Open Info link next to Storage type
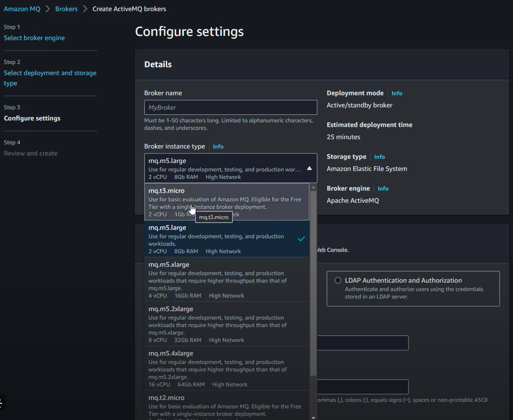Image resolution: width=513 pixels, height=420 pixels. 379,157
